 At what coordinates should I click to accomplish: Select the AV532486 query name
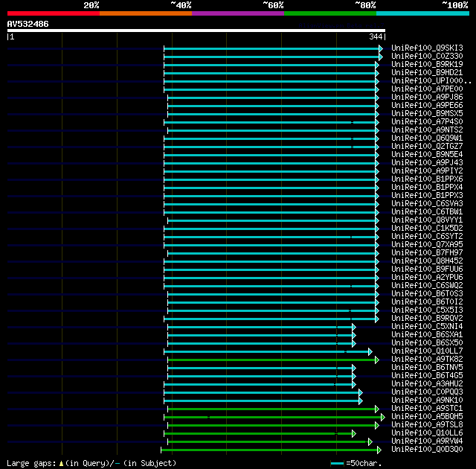coord(28,24)
